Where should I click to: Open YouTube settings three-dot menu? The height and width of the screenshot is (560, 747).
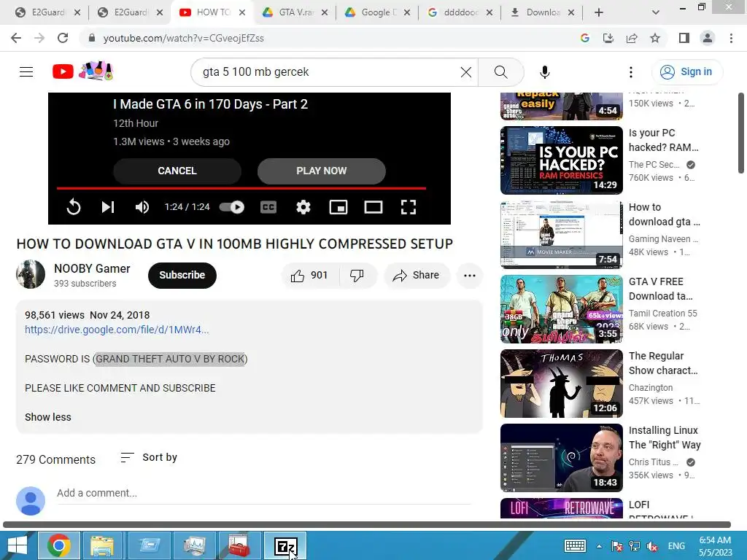point(631,72)
